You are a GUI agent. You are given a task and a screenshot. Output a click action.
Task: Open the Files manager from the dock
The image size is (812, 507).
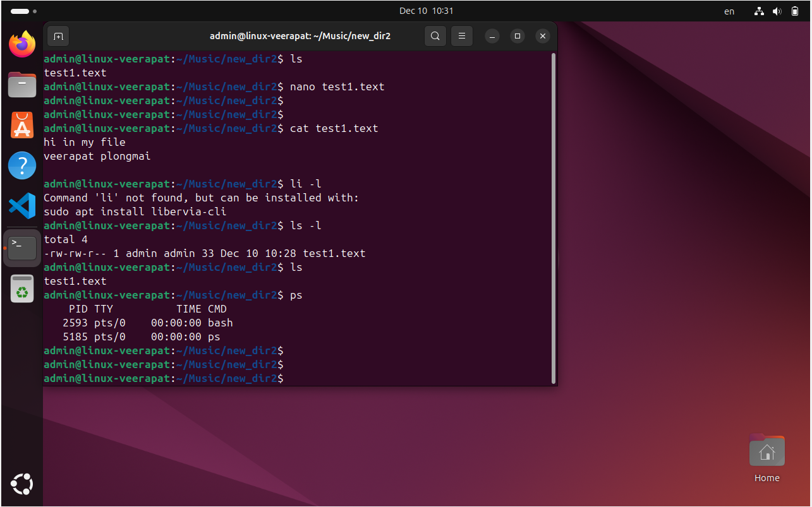pyautogui.click(x=22, y=84)
